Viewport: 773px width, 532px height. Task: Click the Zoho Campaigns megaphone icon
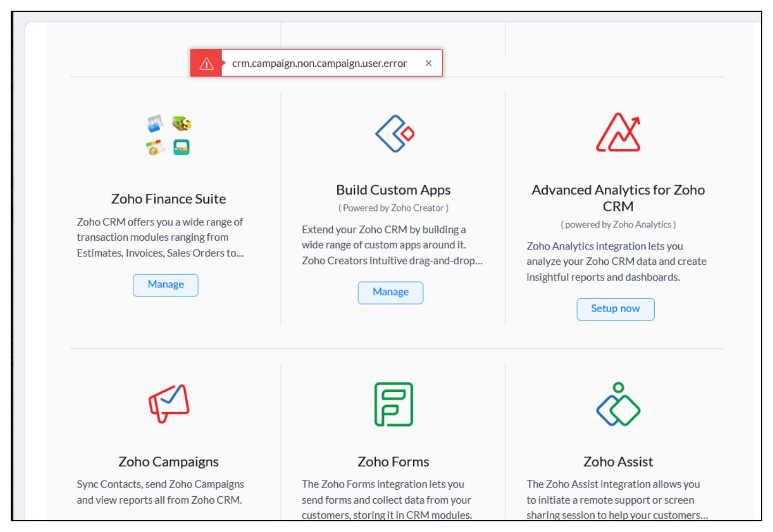click(169, 404)
